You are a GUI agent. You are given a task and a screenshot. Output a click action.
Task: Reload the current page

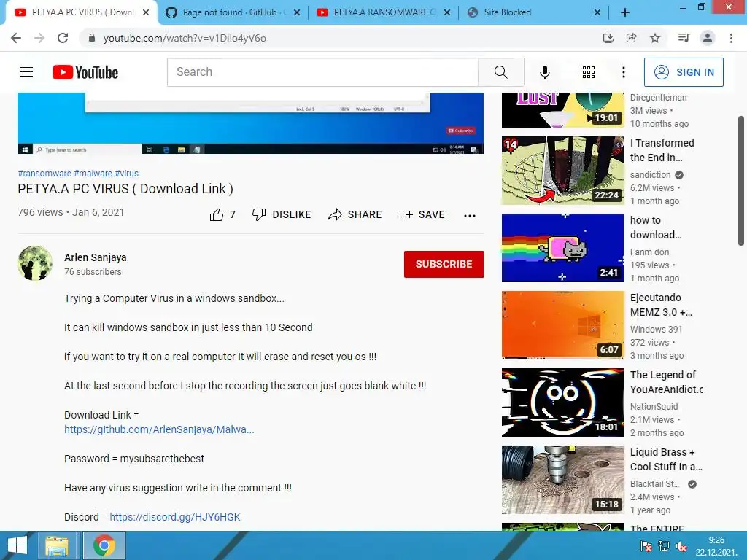63,38
